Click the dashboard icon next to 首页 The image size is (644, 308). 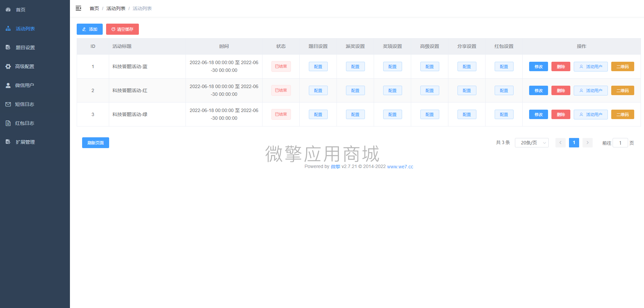tap(8, 10)
